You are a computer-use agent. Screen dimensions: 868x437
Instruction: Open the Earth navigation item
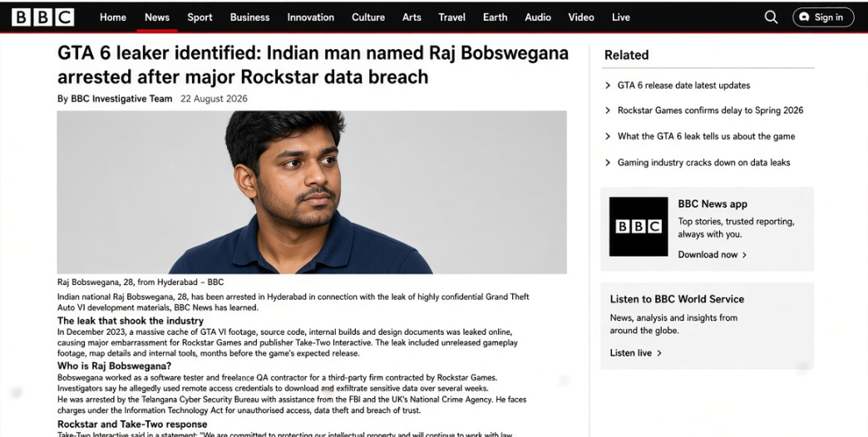coord(495,17)
